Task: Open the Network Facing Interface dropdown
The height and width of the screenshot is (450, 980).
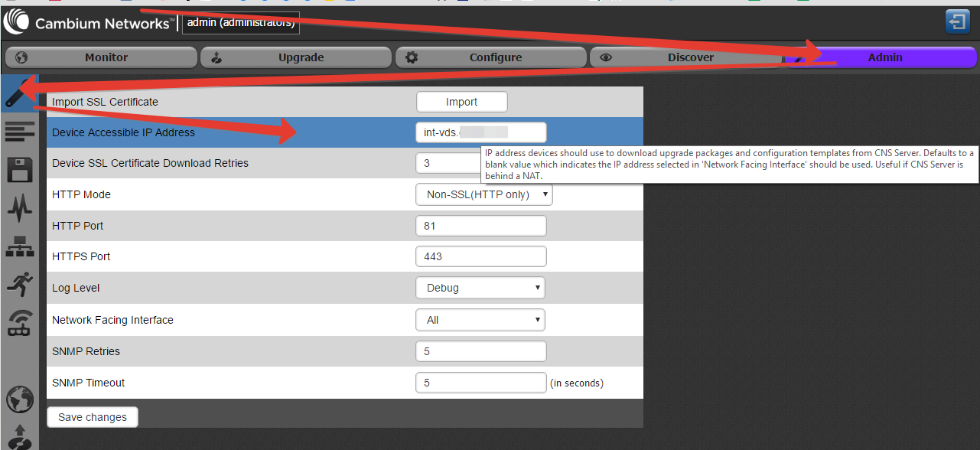Action: (480, 320)
